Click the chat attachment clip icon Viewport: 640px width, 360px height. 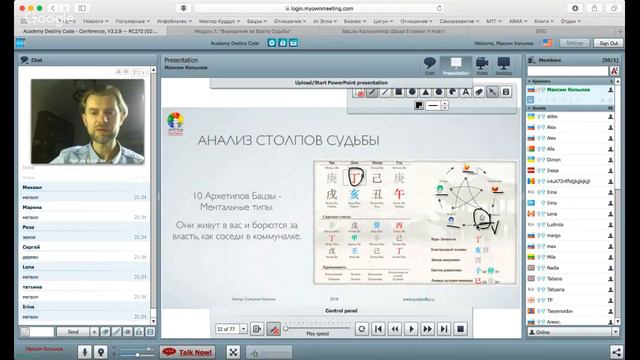point(116,332)
